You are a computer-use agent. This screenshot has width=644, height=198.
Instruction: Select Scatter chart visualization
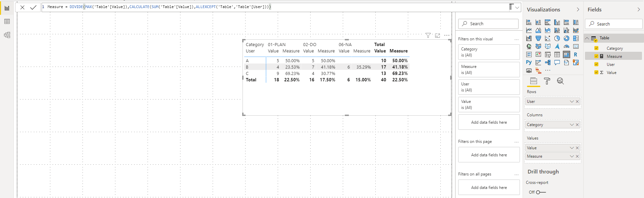pos(548,38)
